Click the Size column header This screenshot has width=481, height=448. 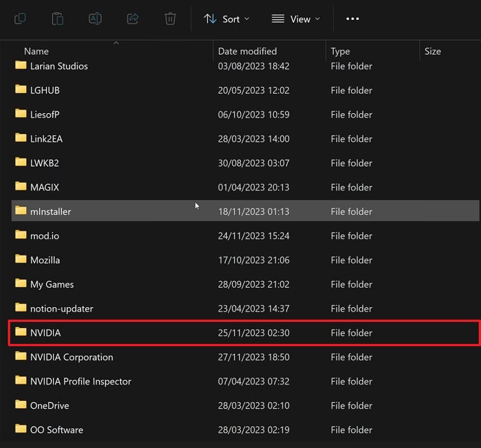coord(432,51)
